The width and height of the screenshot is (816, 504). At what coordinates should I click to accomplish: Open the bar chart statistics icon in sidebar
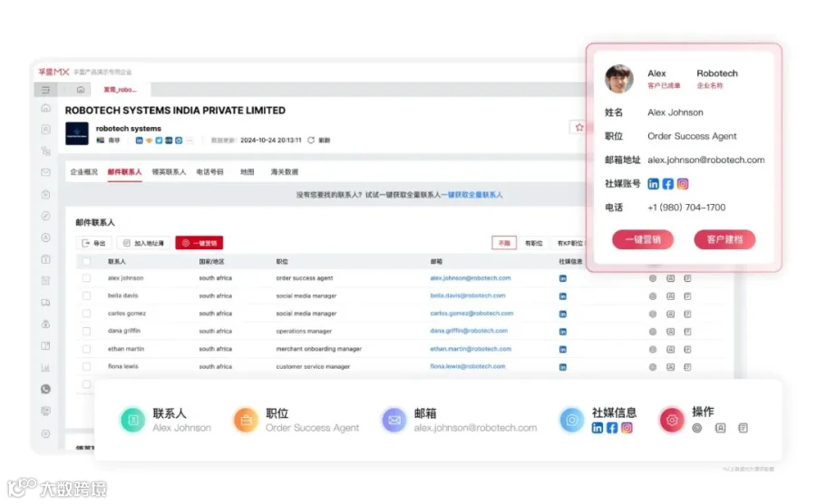point(46,367)
